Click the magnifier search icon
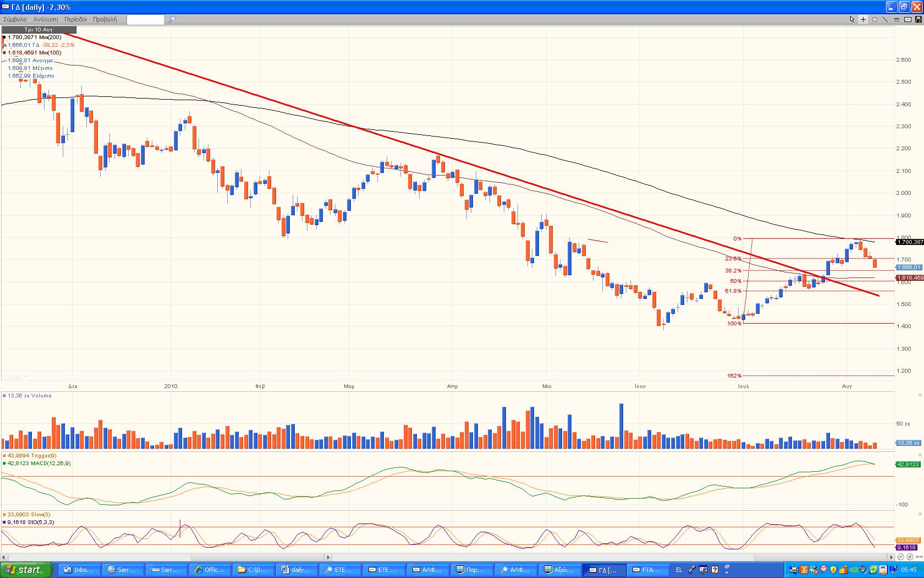Image resolution: width=924 pixels, height=578 pixels. click(x=172, y=19)
